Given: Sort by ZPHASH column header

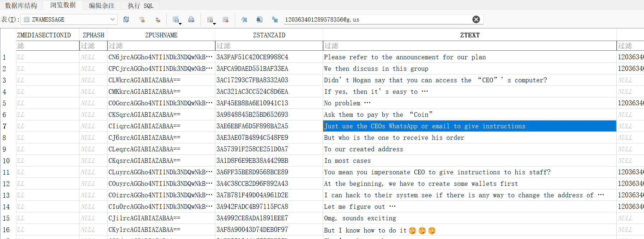Looking at the screenshot, I should point(93,35).
